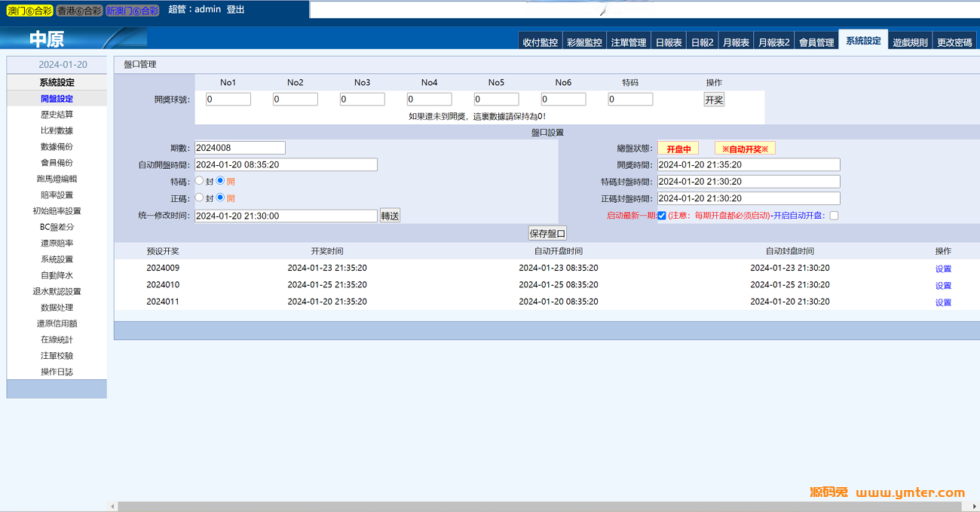
Task: Log out via 登出 link
Action: tap(236, 11)
